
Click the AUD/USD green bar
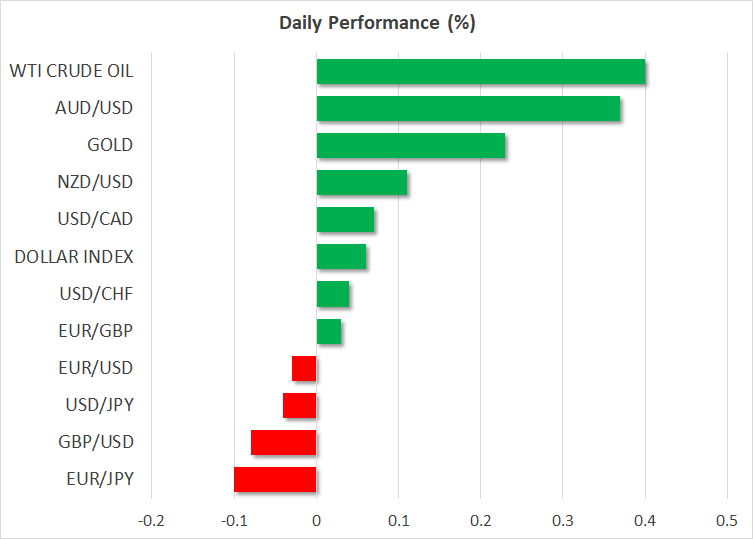[x=468, y=109]
